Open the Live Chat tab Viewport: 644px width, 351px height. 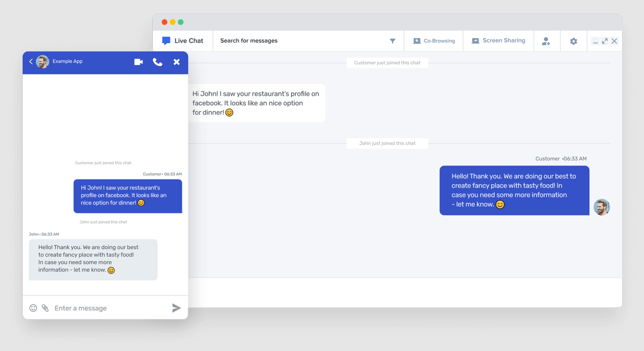(183, 41)
